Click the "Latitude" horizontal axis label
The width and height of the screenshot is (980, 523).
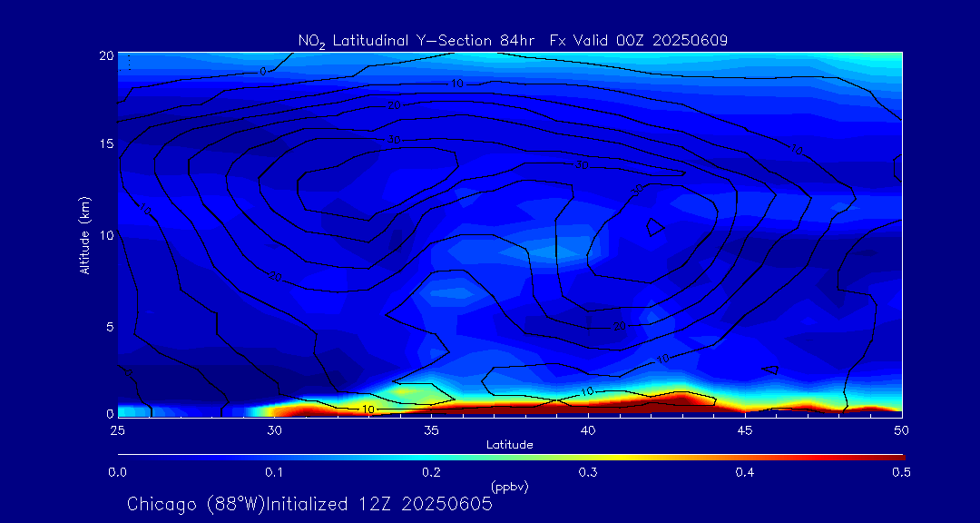point(510,446)
